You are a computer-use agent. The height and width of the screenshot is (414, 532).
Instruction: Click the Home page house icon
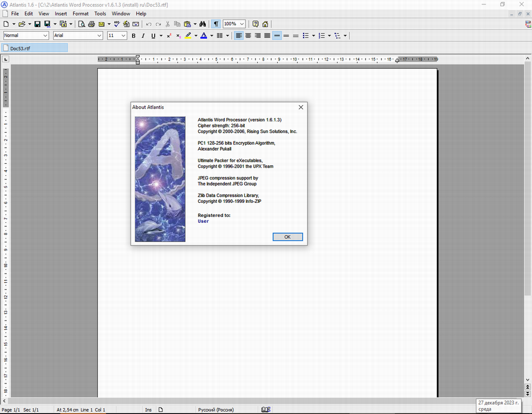[266, 24]
